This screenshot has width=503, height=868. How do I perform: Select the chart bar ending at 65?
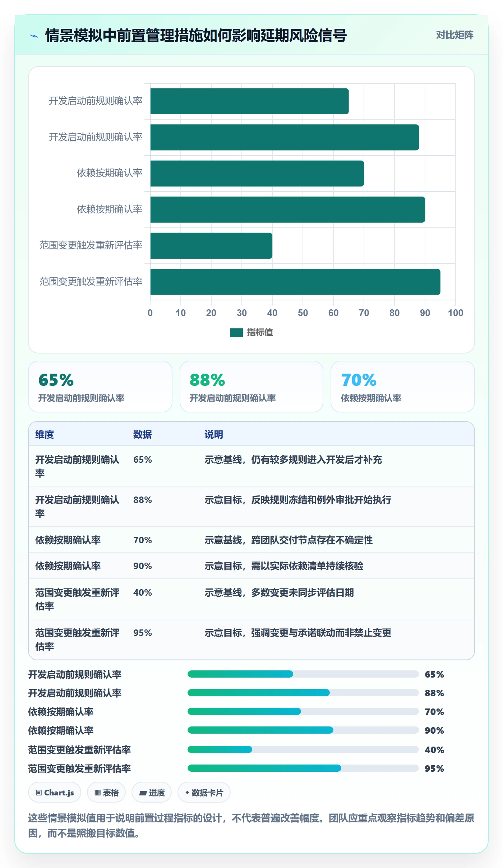point(249,101)
